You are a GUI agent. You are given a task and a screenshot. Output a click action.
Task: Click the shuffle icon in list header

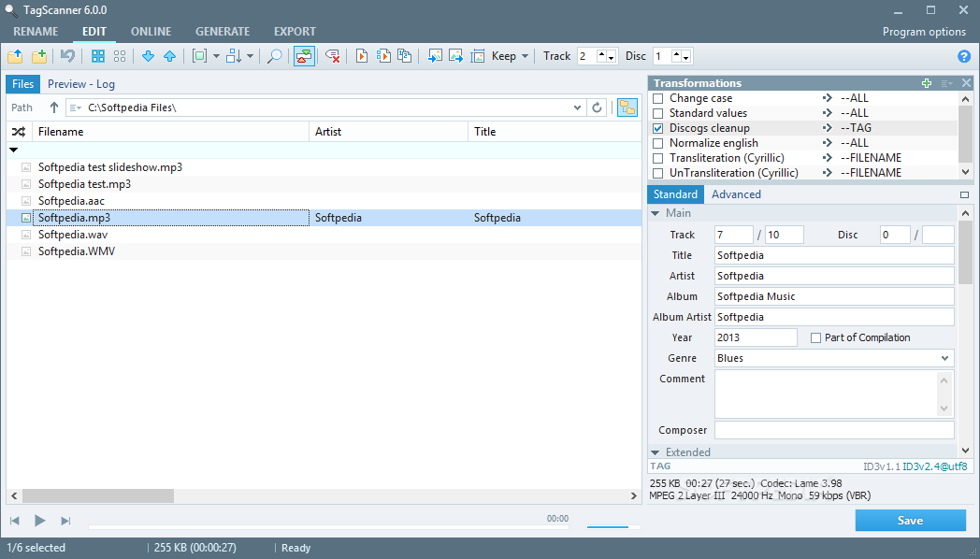click(x=19, y=132)
